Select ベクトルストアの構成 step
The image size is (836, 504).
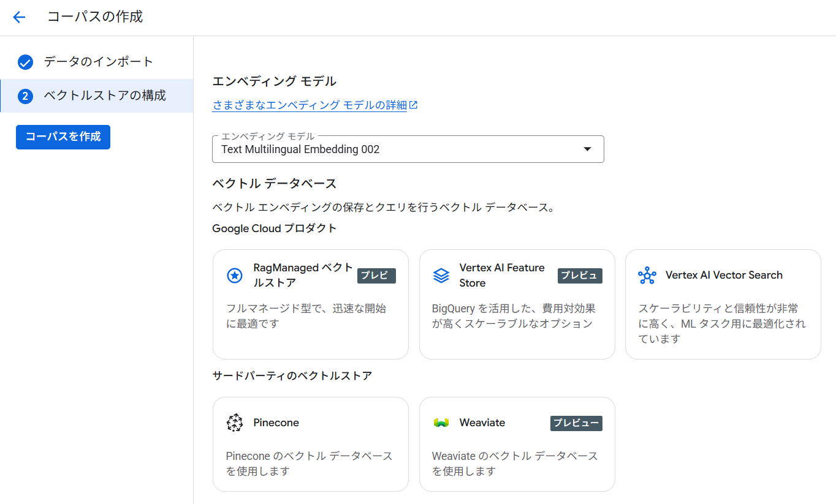tap(104, 96)
